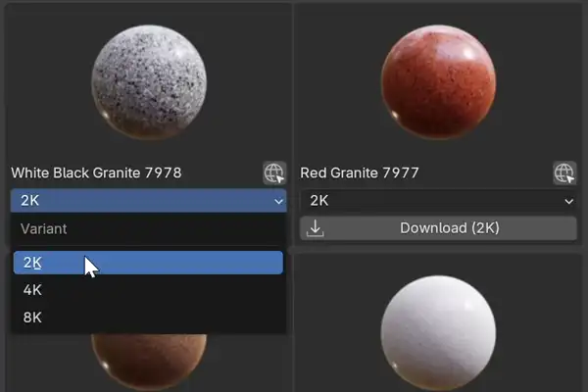Select the plain white material sphere thumbnail
The height and width of the screenshot is (392, 588).
[x=438, y=333]
